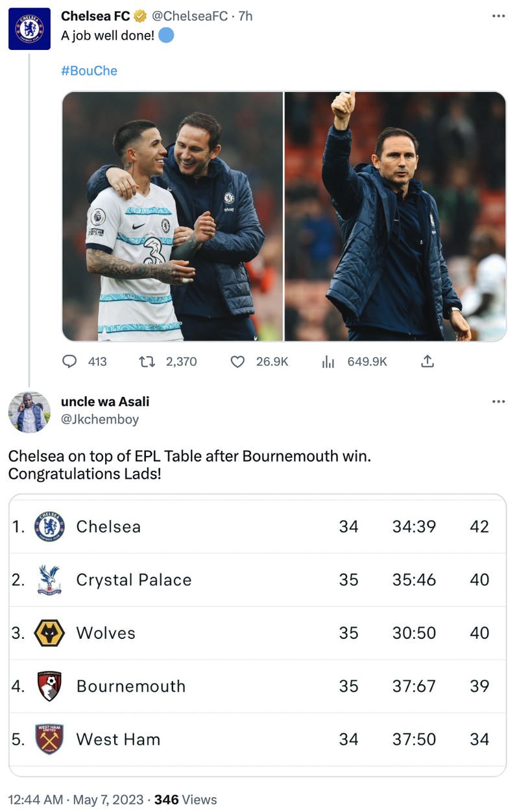Click the 649.9K views count

pyautogui.click(x=368, y=362)
